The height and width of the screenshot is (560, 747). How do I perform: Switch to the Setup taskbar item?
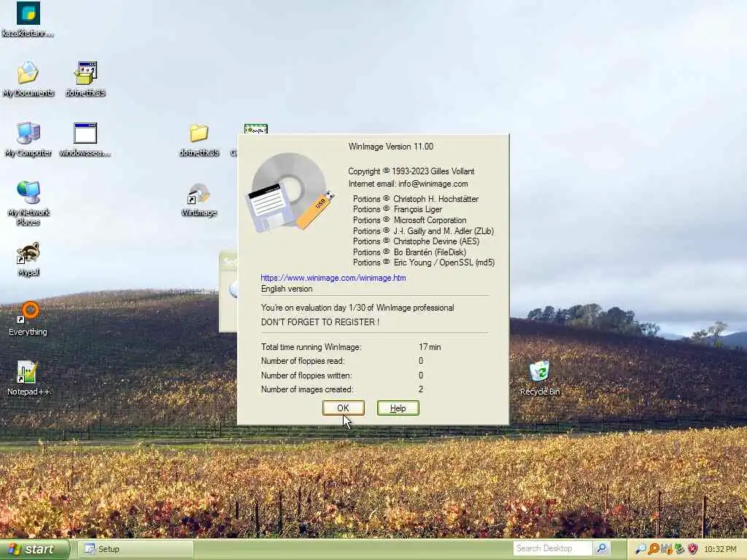point(135,549)
